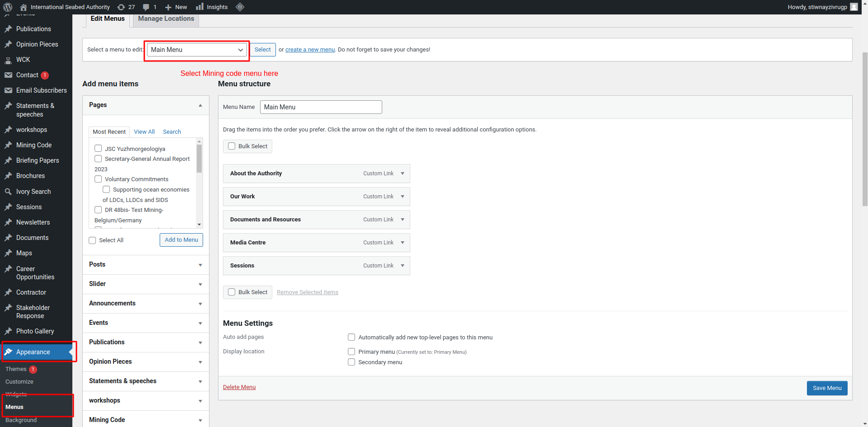
Task: Click the pin icon beside workshops in sidebar
Action: point(8,130)
